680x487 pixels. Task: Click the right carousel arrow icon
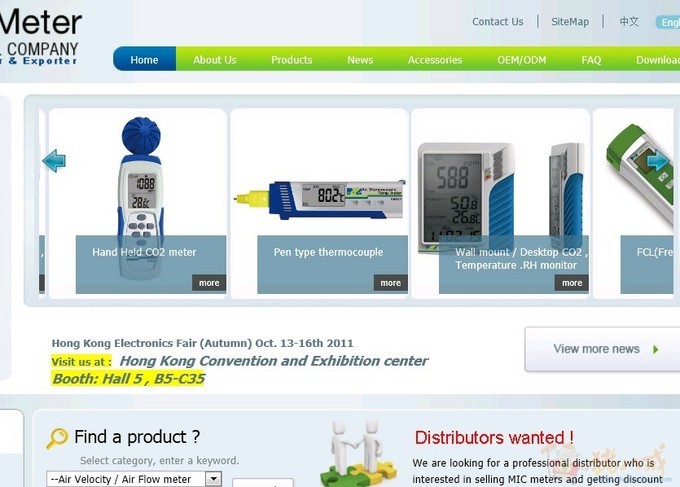coord(659,161)
